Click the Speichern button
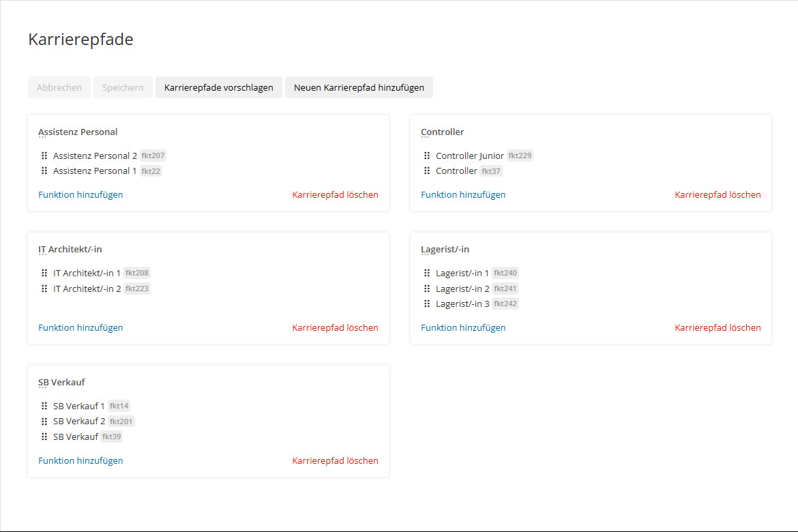 point(123,87)
